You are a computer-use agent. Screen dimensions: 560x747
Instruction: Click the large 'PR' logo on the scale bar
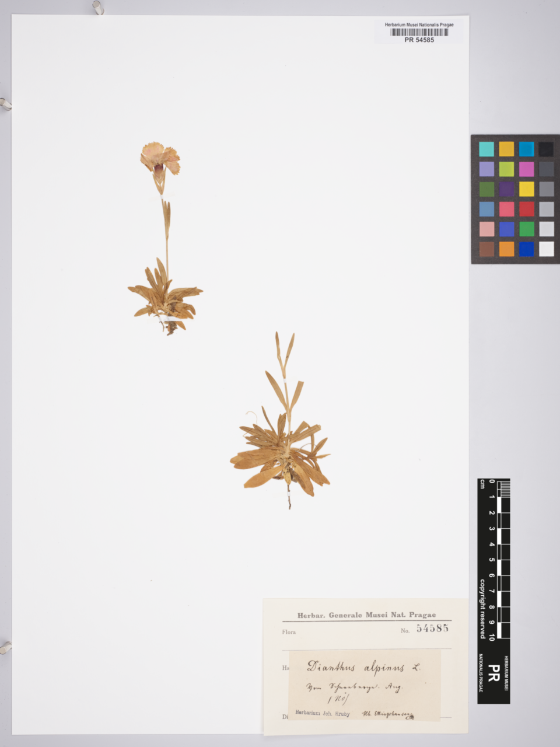(493, 673)
